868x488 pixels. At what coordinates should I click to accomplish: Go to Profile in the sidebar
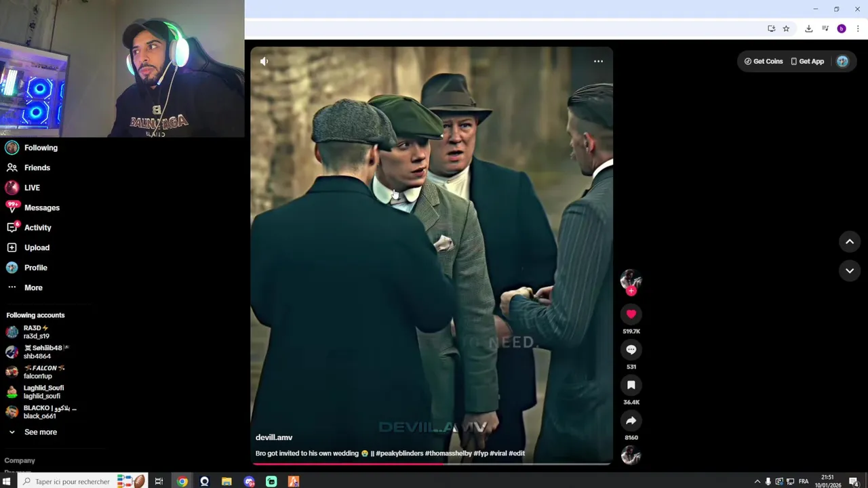coord(26,268)
